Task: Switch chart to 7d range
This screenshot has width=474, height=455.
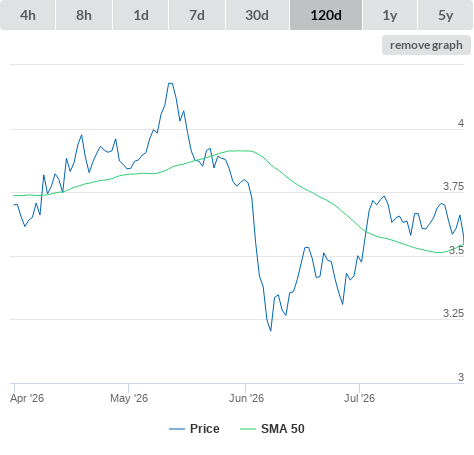Action: coord(197,15)
